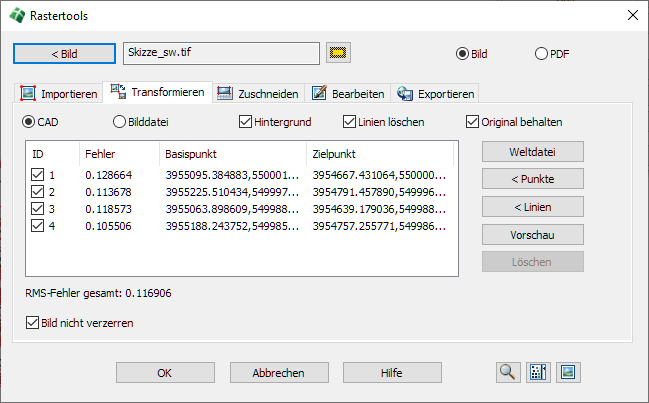Image resolution: width=649 pixels, height=403 pixels.
Task: Open the Importieren tab
Action: [59, 94]
